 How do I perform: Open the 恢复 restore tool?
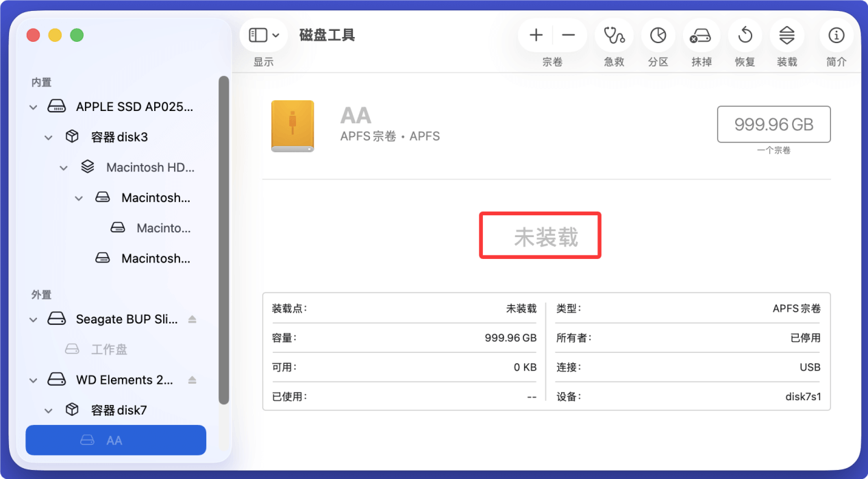[744, 36]
